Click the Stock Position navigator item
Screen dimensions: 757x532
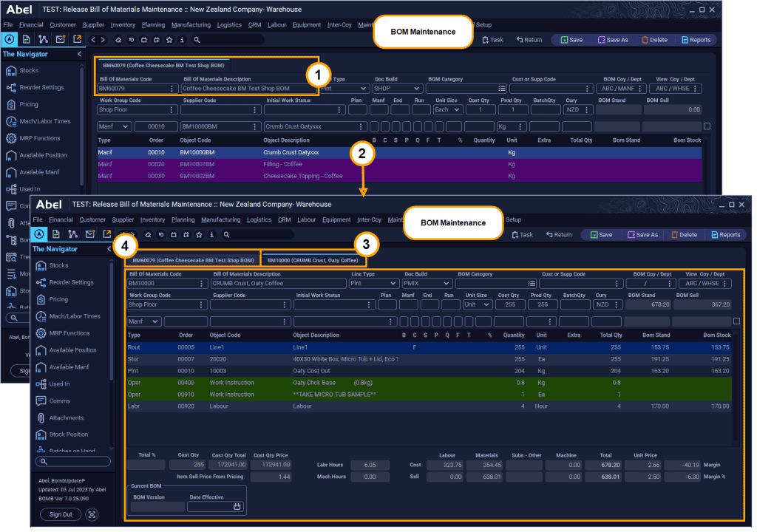68,434
